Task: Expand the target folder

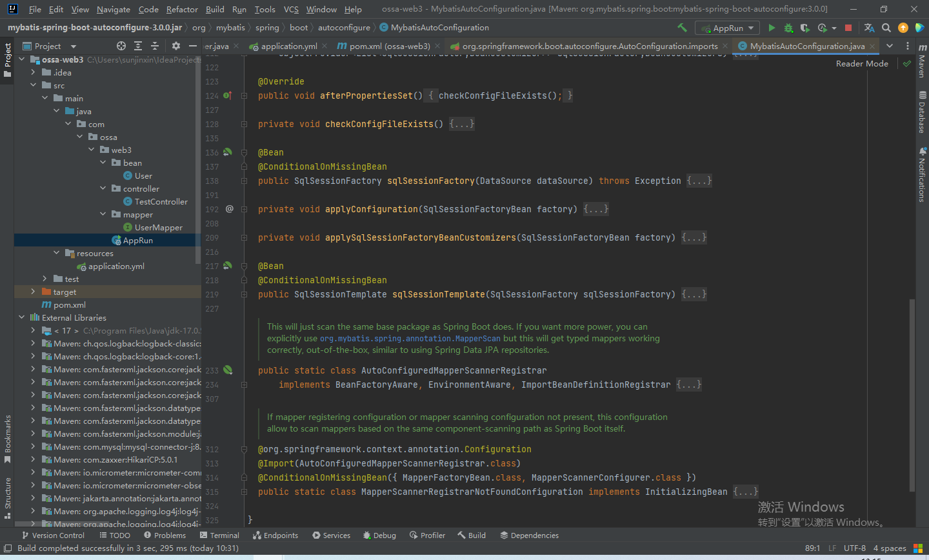Action: (33, 292)
